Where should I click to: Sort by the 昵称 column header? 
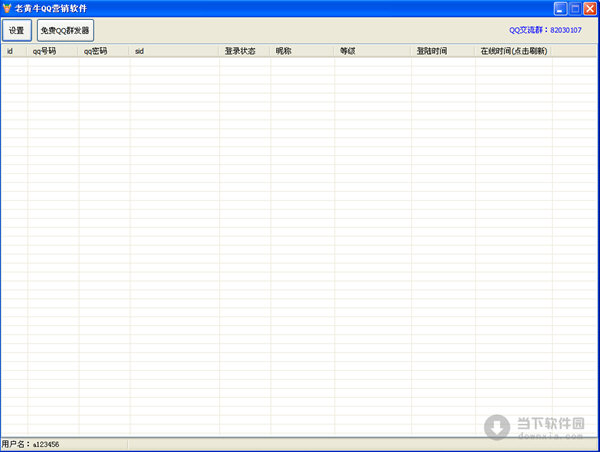[302, 51]
